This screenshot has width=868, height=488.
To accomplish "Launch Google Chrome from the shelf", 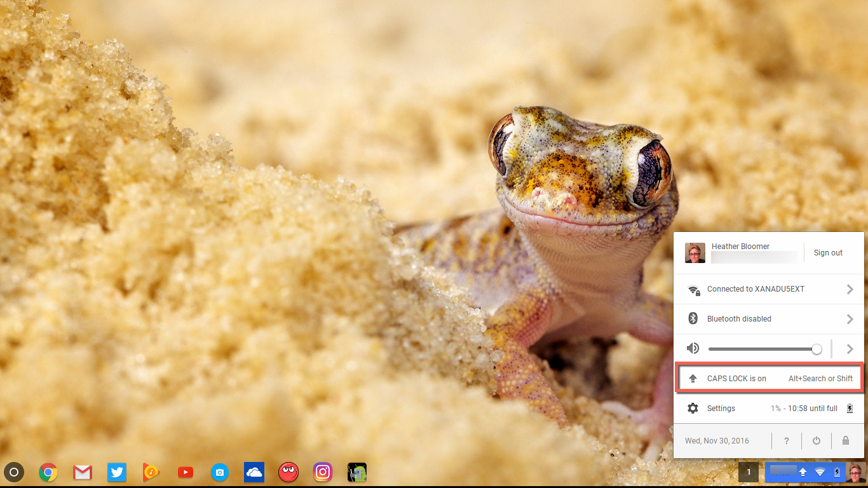I will pyautogui.click(x=48, y=472).
